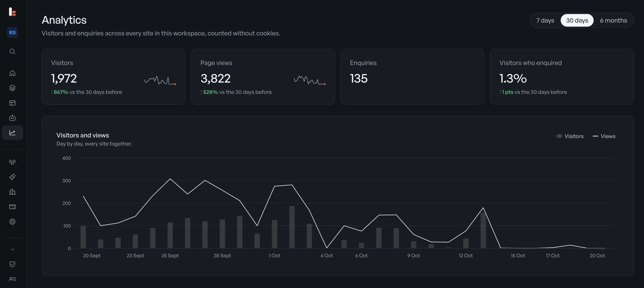Image resolution: width=644 pixels, height=288 pixels.
Task: Open the robot assistant icon in sidebar
Action: tap(12, 118)
